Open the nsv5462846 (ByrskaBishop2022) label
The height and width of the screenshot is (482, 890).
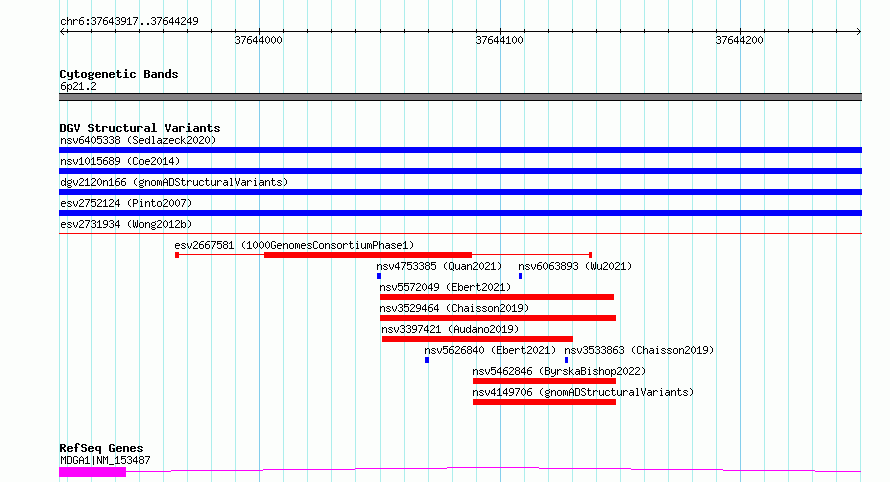point(559,371)
